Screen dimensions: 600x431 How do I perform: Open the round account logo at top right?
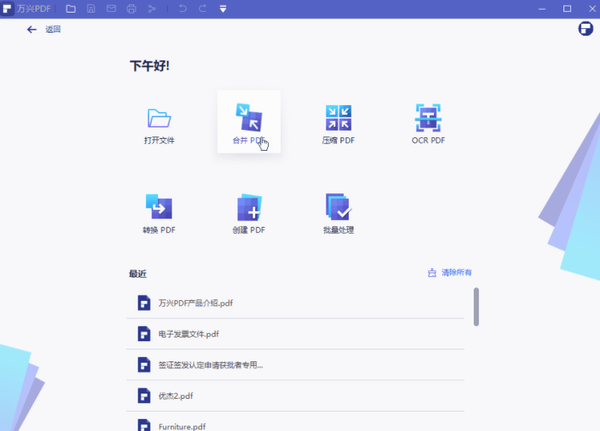click(585, 29)
